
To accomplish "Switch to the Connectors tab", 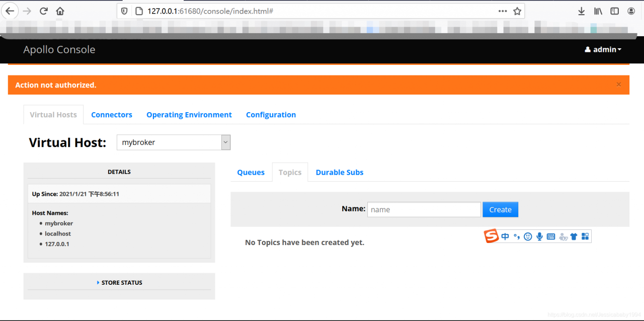I will (x=112, y=115).
